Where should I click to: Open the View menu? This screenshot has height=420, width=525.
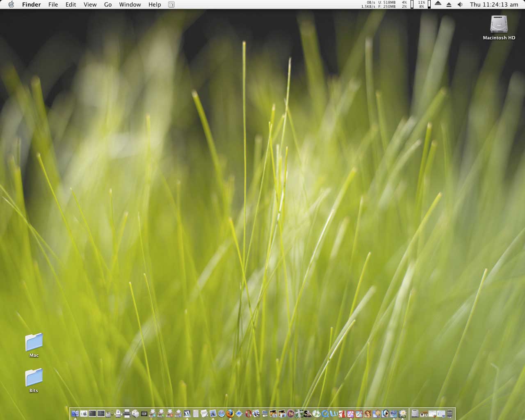[x=90, y=5]
